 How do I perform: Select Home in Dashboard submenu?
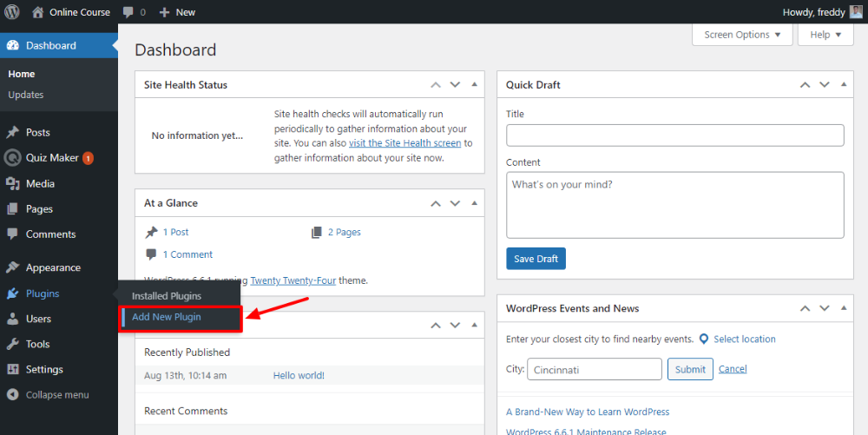(x=22, y=74)
